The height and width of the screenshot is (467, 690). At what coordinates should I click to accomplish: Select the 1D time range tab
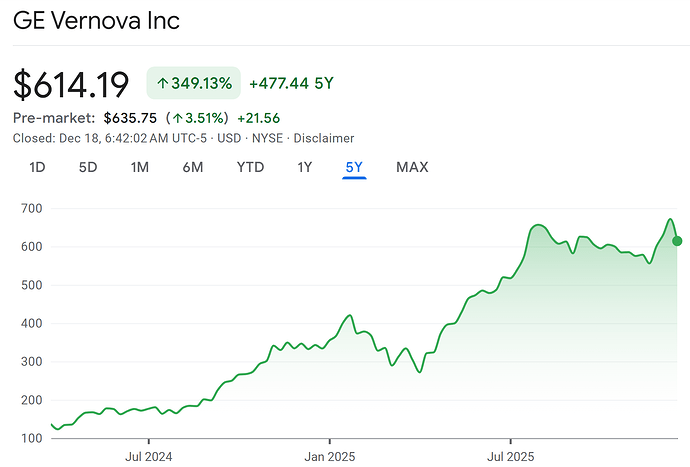tap(37, 167)
